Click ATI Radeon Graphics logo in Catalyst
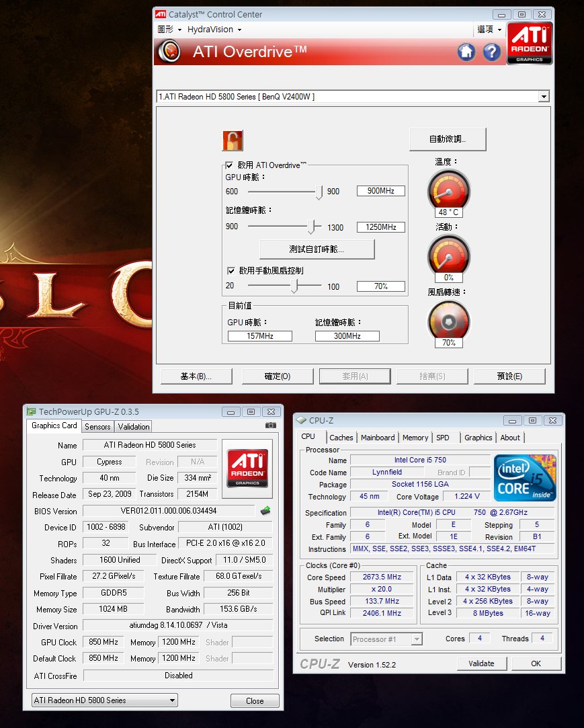Image resolution: width=584 pixels, height=728 pixels. pyautogui.click(x=530, y=43)
